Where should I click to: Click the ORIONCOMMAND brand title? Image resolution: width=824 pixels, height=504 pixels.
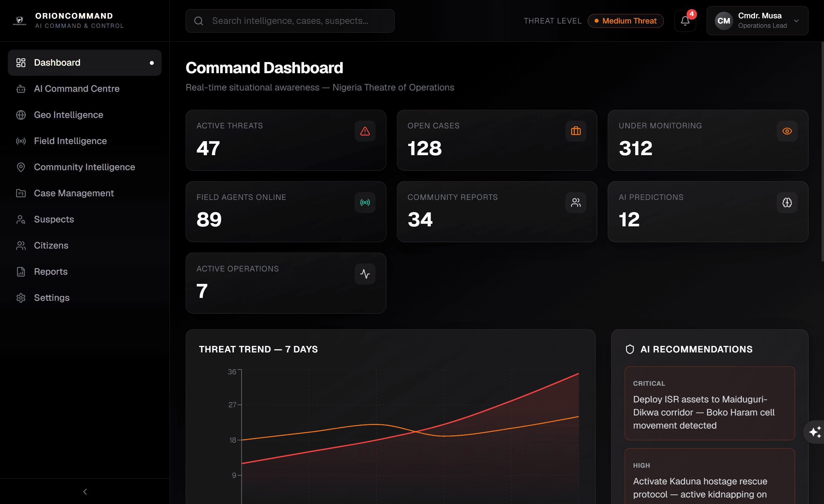pyautogui.click(x=74, y=16)
